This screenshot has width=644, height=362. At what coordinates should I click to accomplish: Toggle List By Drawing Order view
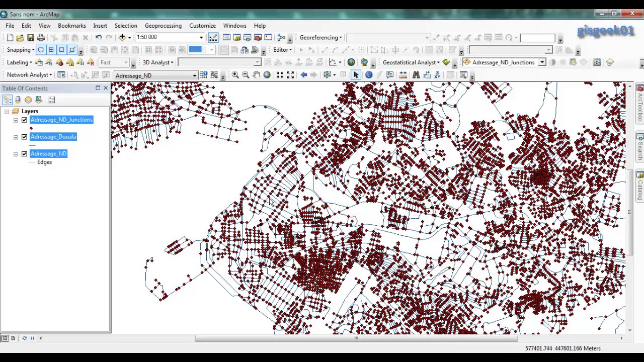pos(7,100)
